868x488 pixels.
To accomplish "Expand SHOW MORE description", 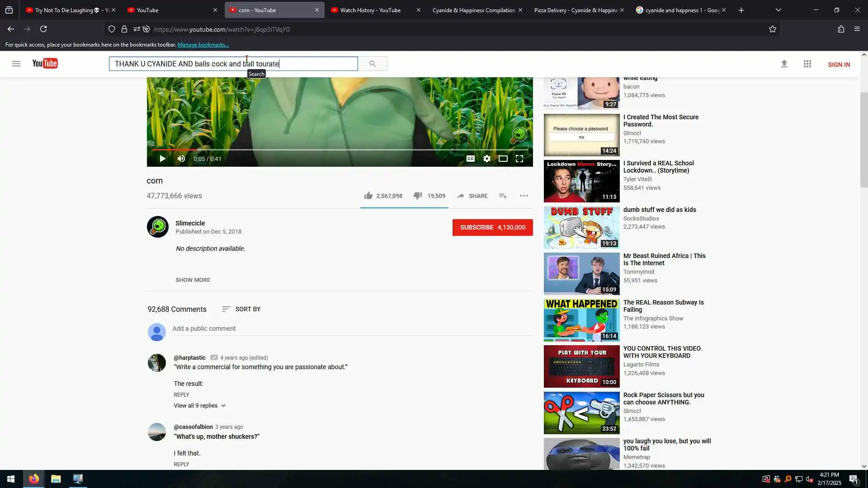I will tap(193, 280).
